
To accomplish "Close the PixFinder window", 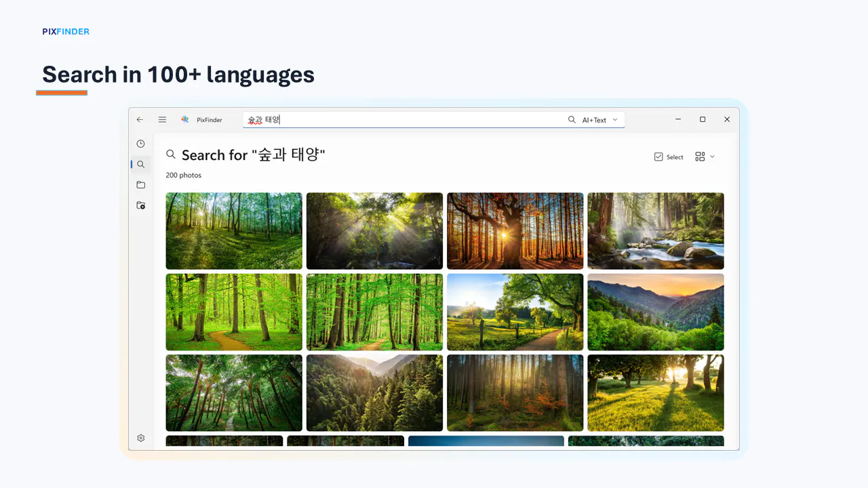I will [x=727, y=119].
